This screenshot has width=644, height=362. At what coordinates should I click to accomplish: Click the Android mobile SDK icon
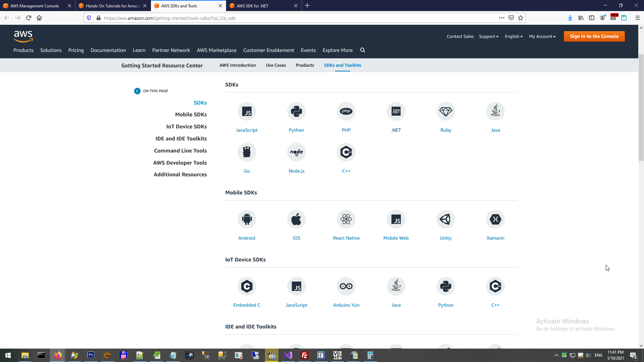(247, 219)
